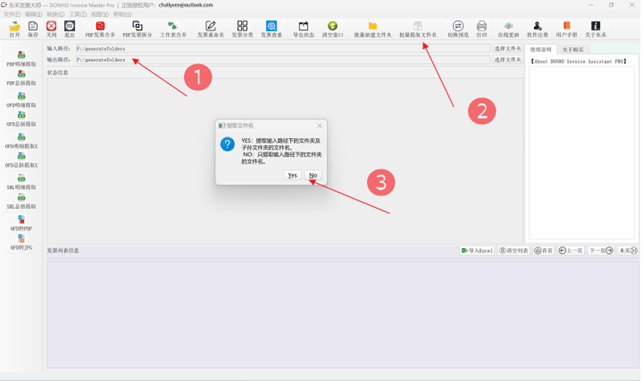Open the 视图 menu
Screen dimensions: 643x381
(100, 14)
